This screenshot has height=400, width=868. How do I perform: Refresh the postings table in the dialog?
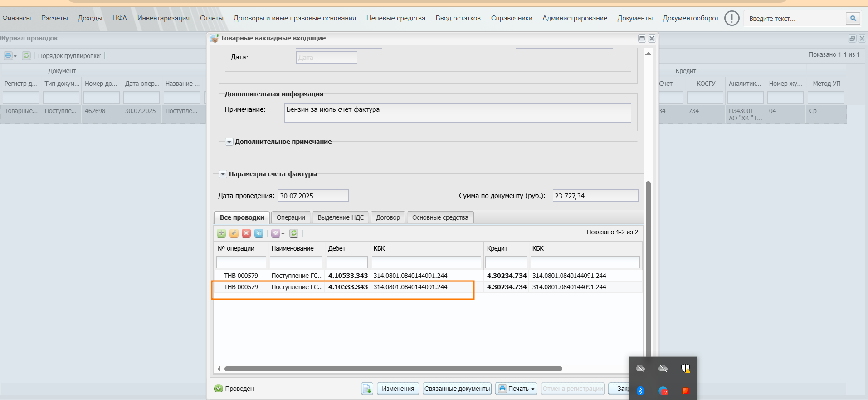[x=294, y=233]
